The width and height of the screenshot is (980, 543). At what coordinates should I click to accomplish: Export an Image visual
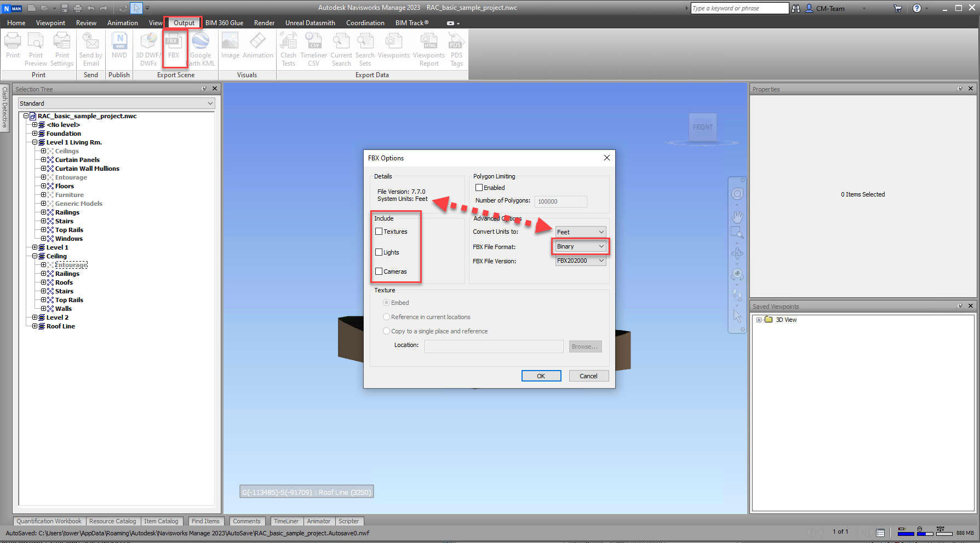(x=230, y=45)
